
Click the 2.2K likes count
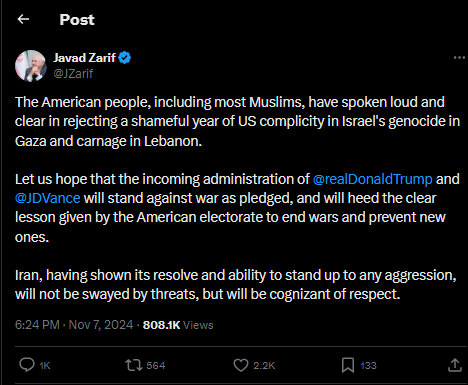pyautogui.click(x=264, y=366)
